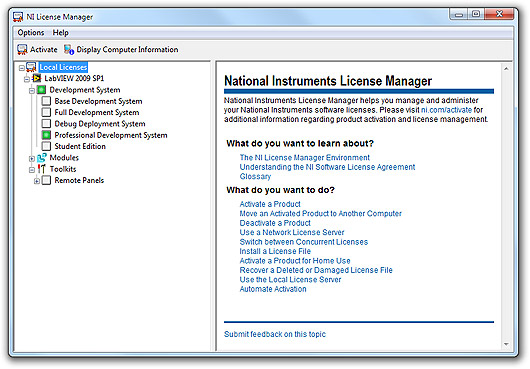
Task: Click the Full Development System status box
Action: tap(46, 112)
